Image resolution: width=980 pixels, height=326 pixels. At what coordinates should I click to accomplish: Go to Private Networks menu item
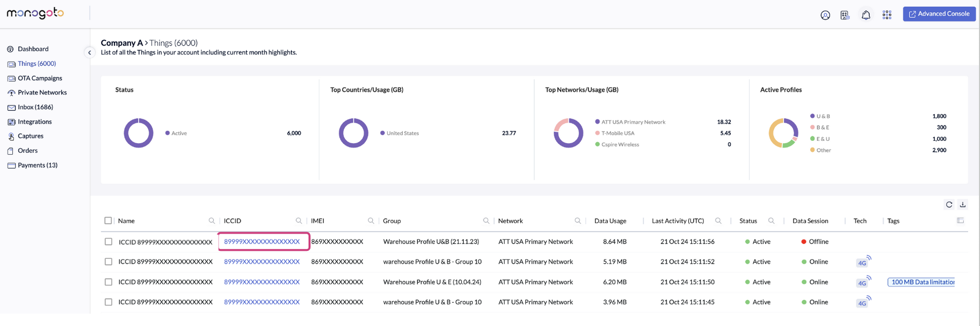pyautogui.click(x=42, y=92)
